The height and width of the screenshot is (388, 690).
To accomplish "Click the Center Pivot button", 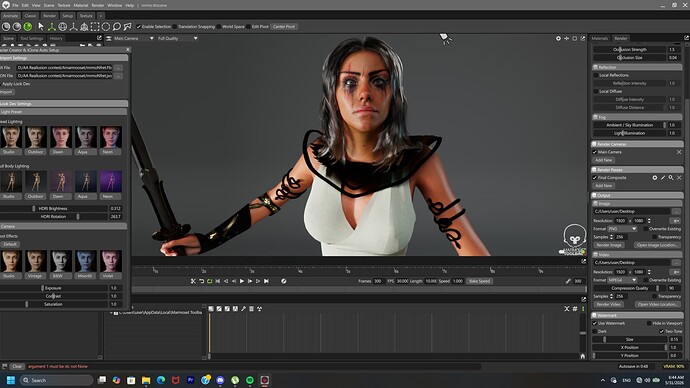I will pos(284,26).
